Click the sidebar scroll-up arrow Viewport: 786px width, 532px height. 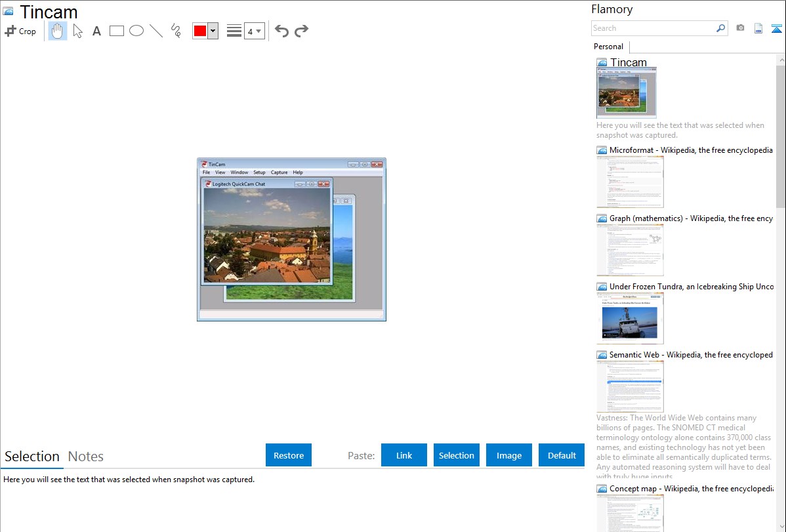click(781, 60)
